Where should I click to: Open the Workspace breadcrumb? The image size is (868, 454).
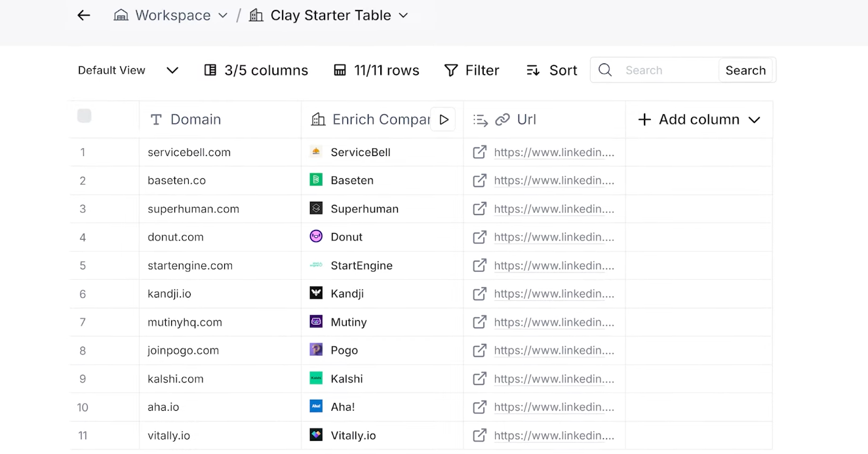coord(162,15)
